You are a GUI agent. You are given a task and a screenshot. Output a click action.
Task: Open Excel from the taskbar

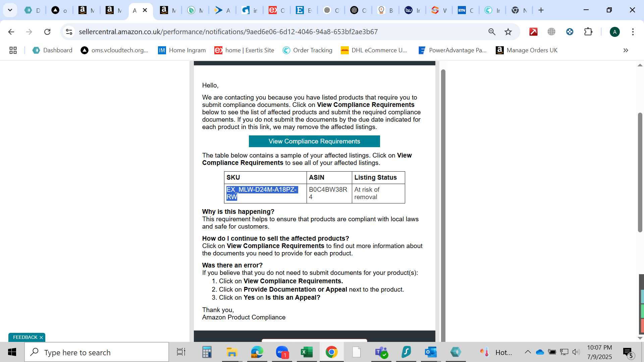[307, 352]
